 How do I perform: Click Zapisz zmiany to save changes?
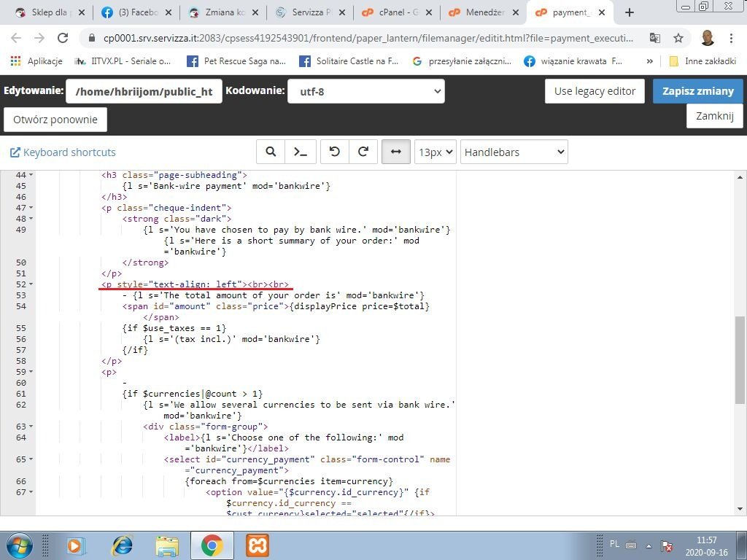[x=697, y=91]
